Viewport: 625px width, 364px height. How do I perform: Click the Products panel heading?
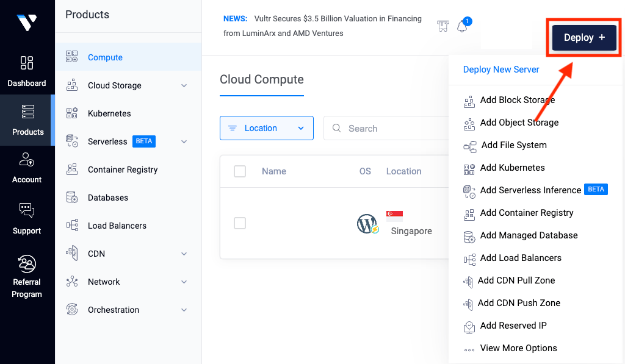point(87,15)
